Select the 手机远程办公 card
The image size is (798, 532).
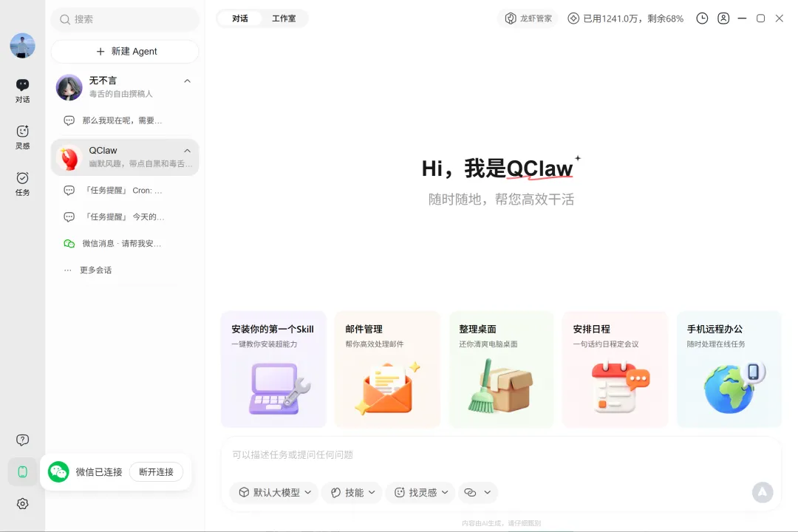(729, 369)
